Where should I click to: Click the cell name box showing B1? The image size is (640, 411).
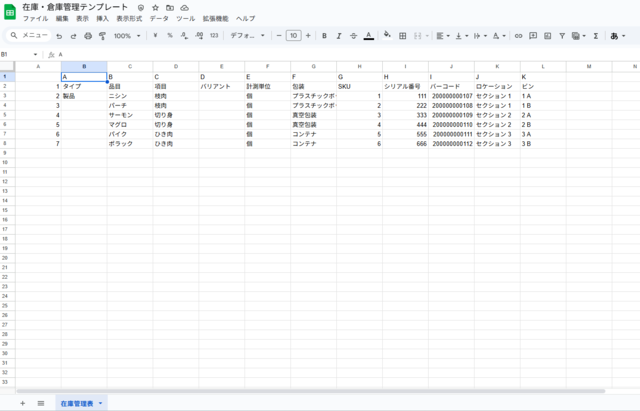[x=18, y=54]
